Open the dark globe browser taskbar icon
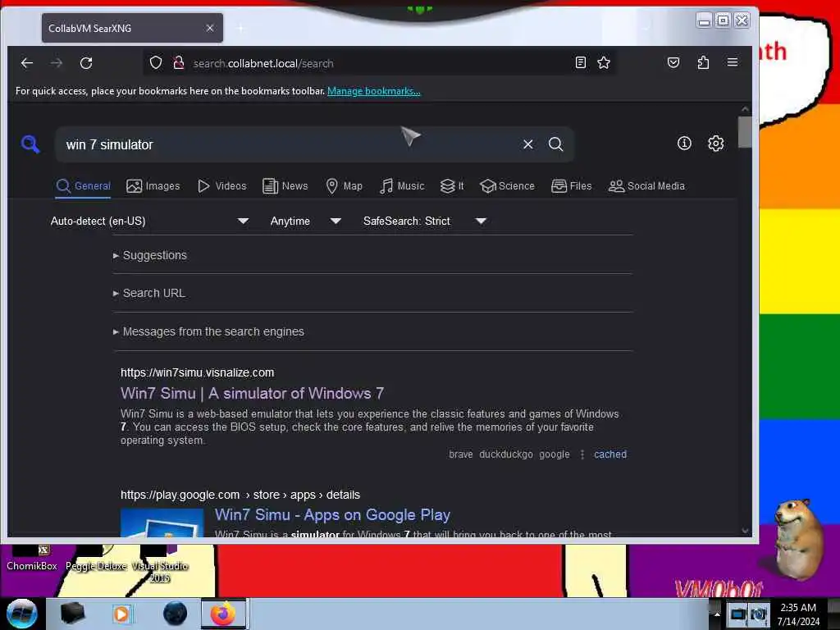This screenshot has height=630, width=840. (x=176, y=614)
